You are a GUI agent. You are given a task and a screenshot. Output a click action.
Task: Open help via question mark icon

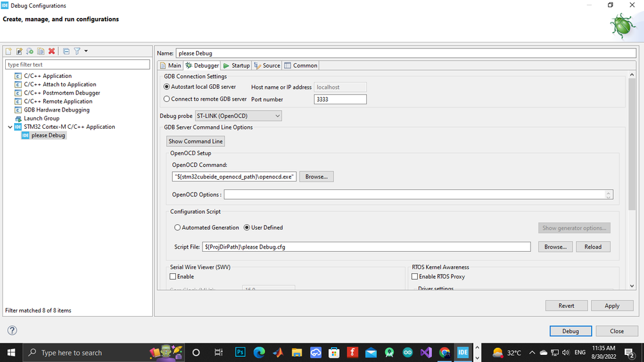tap(12, 330)
